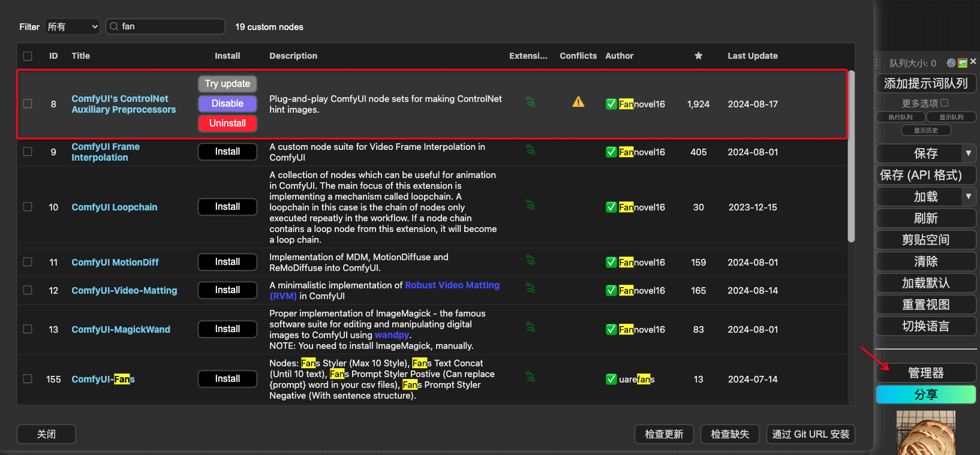Screen dimensions: 980x455
Task: Click verified checkmark in Loopchain row
Action: coord(611,207)
